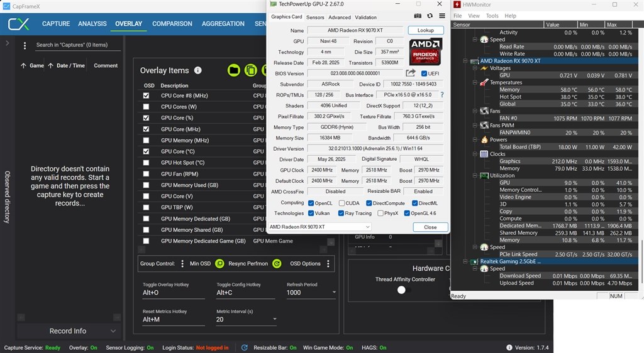The image size is (644, 353).
Task: Click the GPU-Z refresh icon
Action: coord(430,16)
